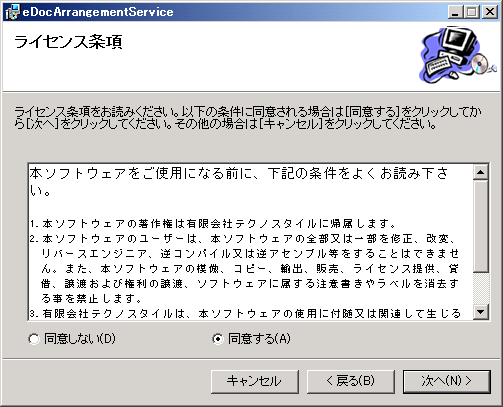Click the license text scroll up arrow
Image resolution: width=503 pixels, height=407 pixels.
click(481, 172)
